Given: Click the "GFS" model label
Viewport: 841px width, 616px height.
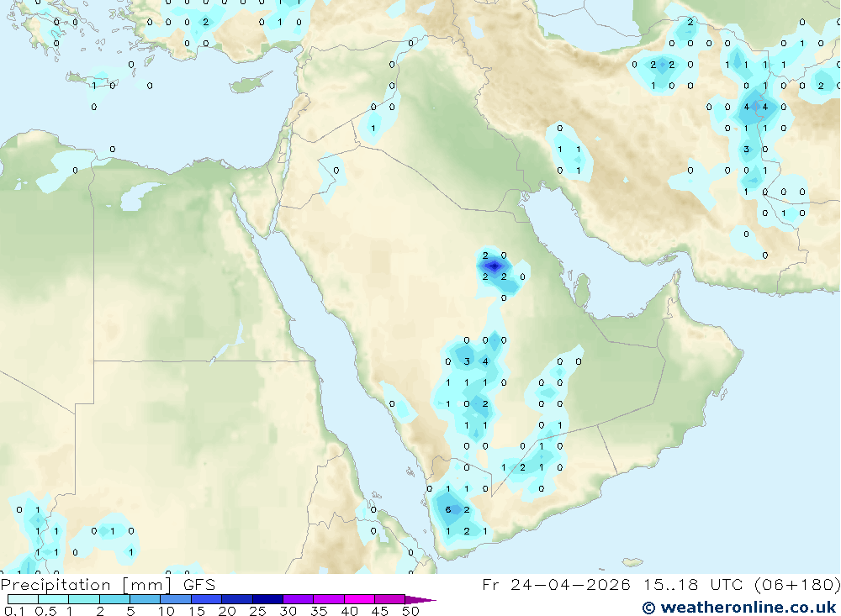Looking at the screenshot, I should pyautogui.click(x=199, y=585).
